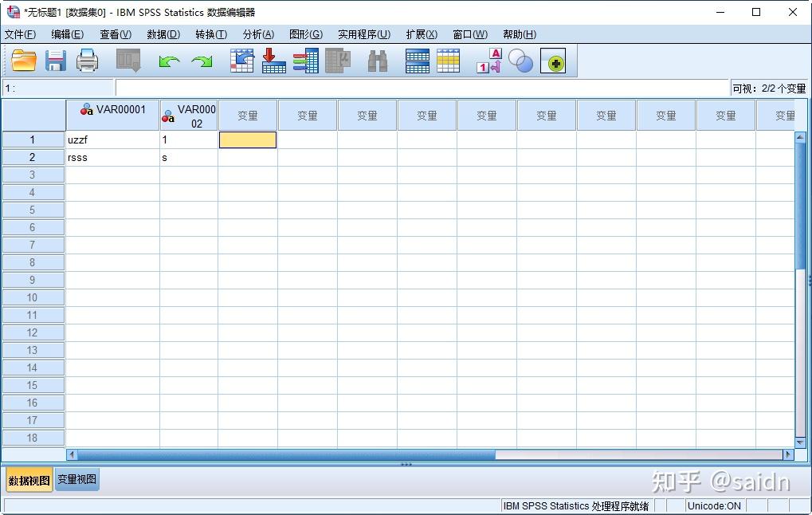
Task: Open the 实用程序(U) menu
Action: pos(363,34)
